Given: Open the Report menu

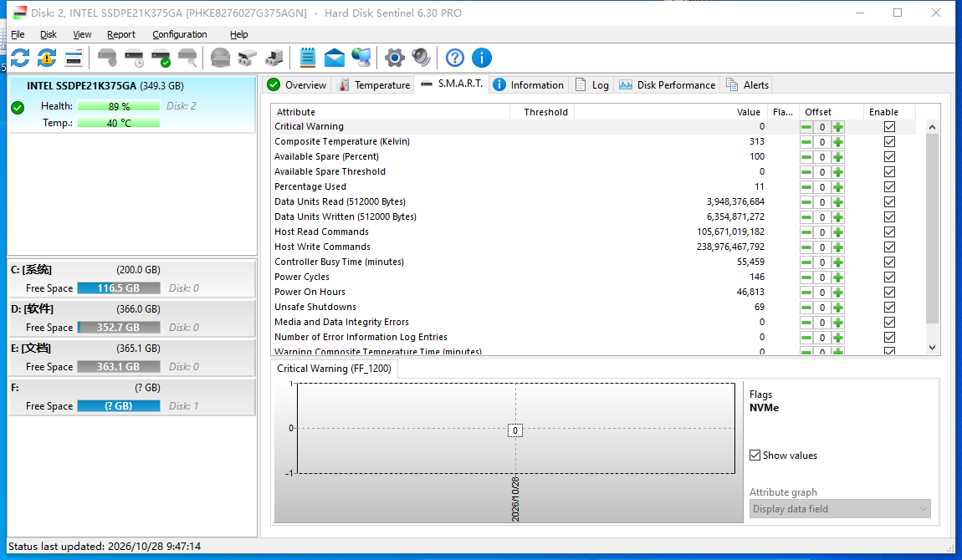Looking at the screenshot, I should (120, 34).
